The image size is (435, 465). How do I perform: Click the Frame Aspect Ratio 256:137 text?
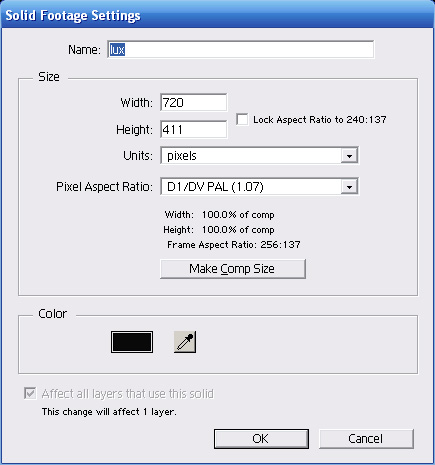click(x=234, y=245)
